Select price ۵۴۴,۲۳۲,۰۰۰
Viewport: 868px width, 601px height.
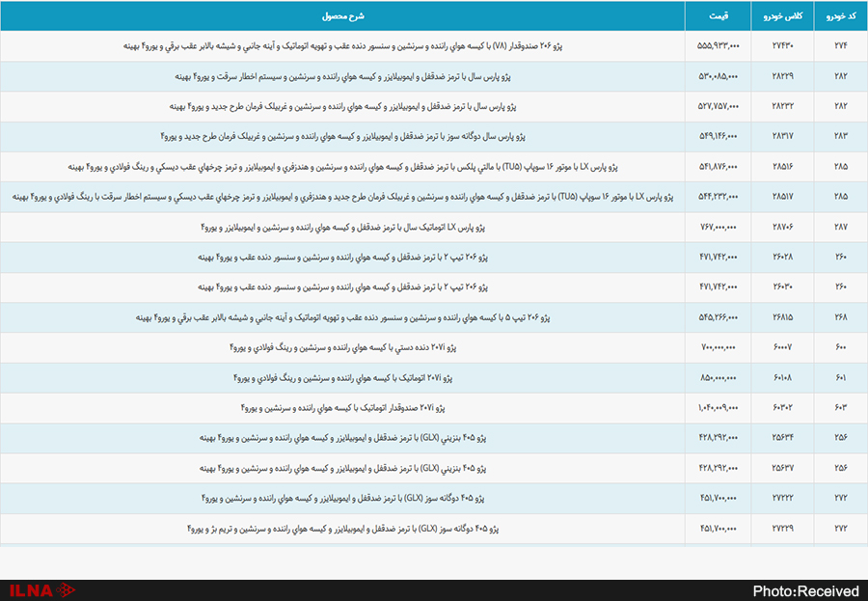tap(718, 197)
